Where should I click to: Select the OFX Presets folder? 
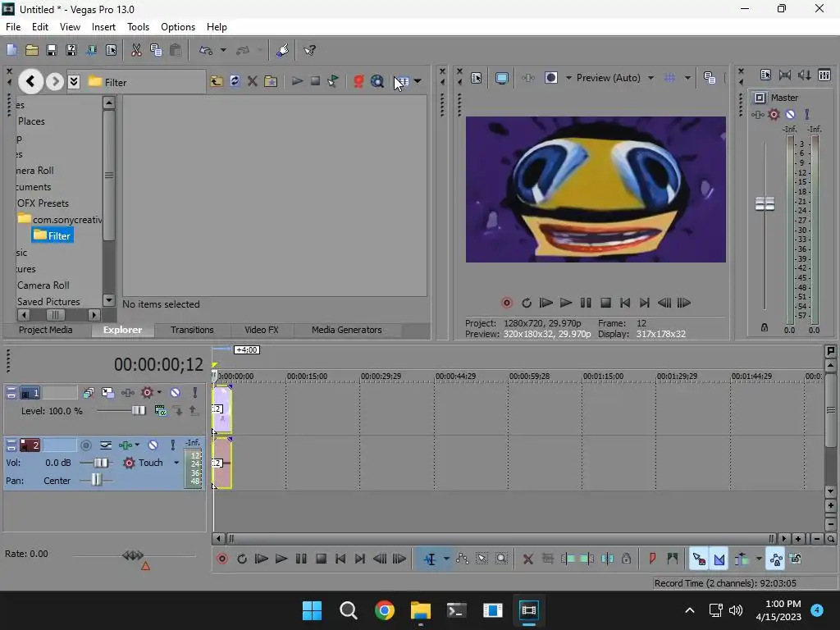43,203
